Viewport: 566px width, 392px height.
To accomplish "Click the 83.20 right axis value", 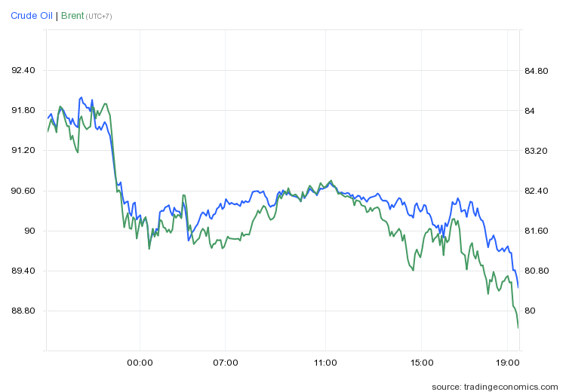I will 536,151.
